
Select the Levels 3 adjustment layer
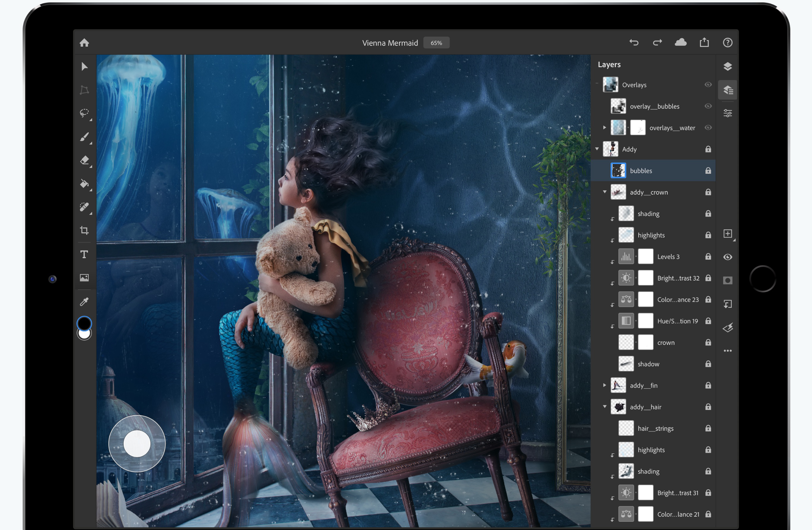(668, 256)
